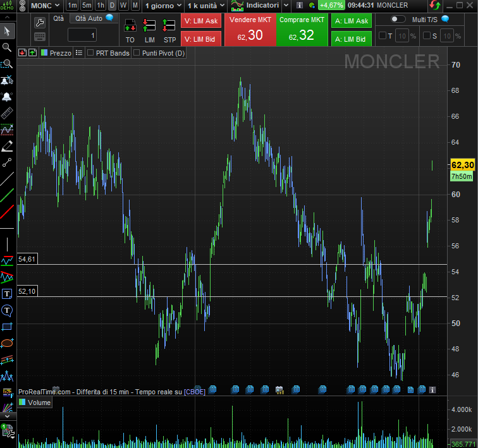The width and height of the screenshot is (478, 448).
Task: Click the Vendere MKT sell button
Action: coord(250,30)
